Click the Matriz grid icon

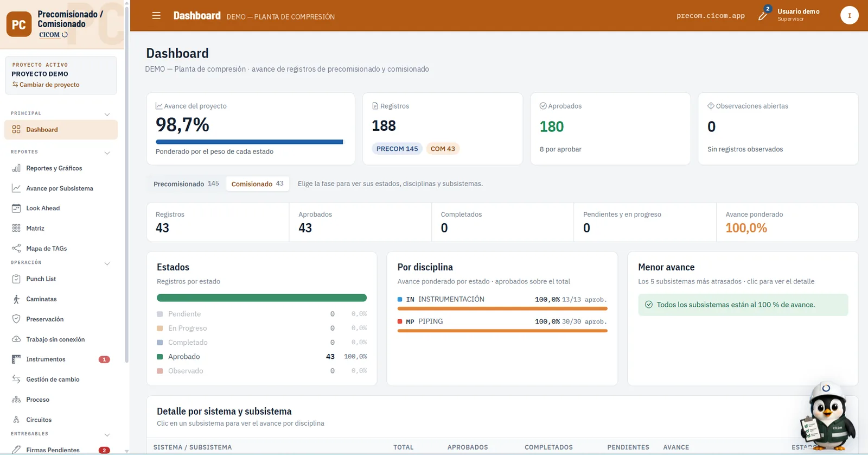(x=16, y=229)
